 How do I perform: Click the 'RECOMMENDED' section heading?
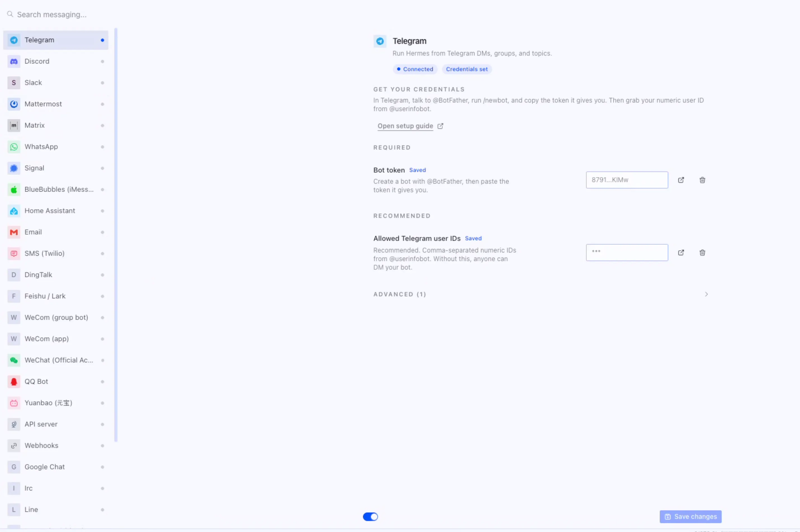(x=402, y=216)
